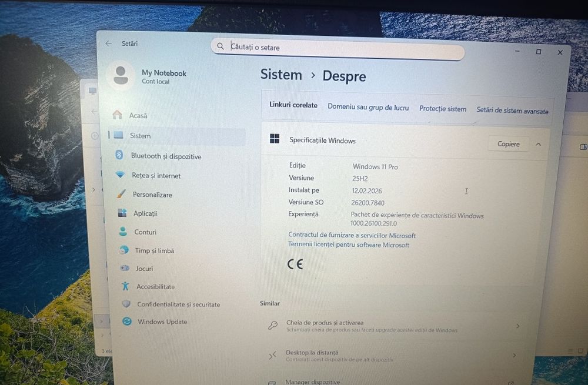Copy Windows specifications with Copiere
This screenshot has width=588, height=385.
tap(509, 144)
